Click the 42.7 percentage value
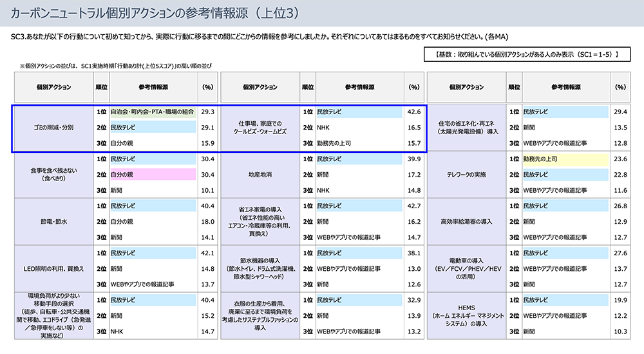The height and width of the screenshot is (354, 644). pyautogui.click(x=414, y=206)
